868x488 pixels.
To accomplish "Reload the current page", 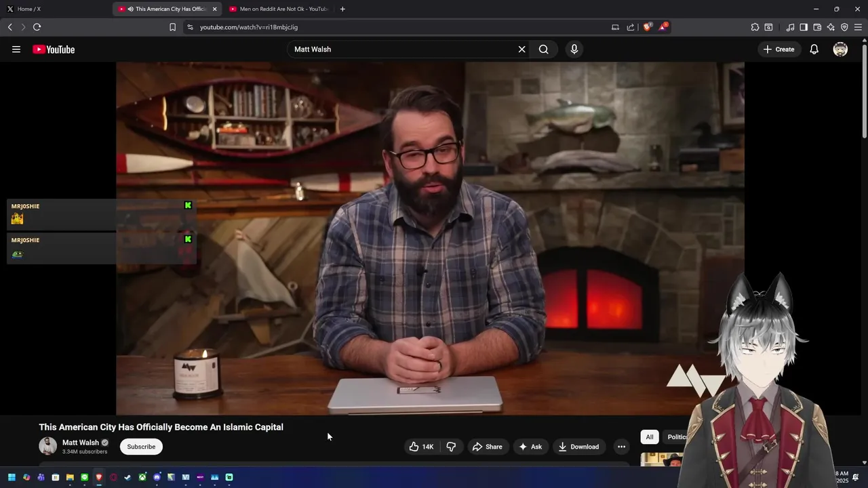I will coord(37,27).
